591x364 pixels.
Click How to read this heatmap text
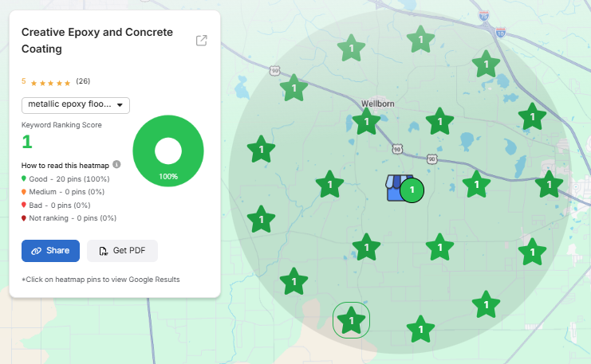(x=65, y=166)
